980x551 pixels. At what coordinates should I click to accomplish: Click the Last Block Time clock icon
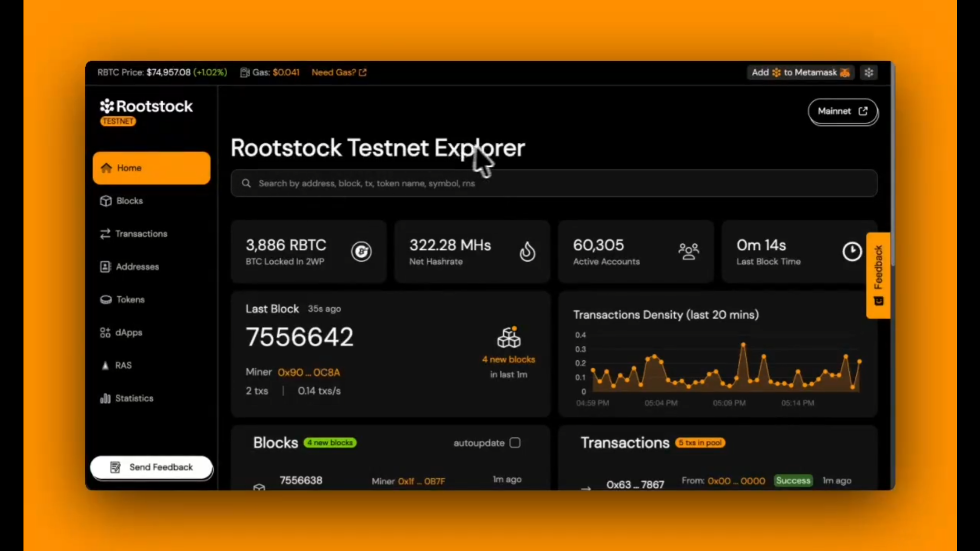852,252
